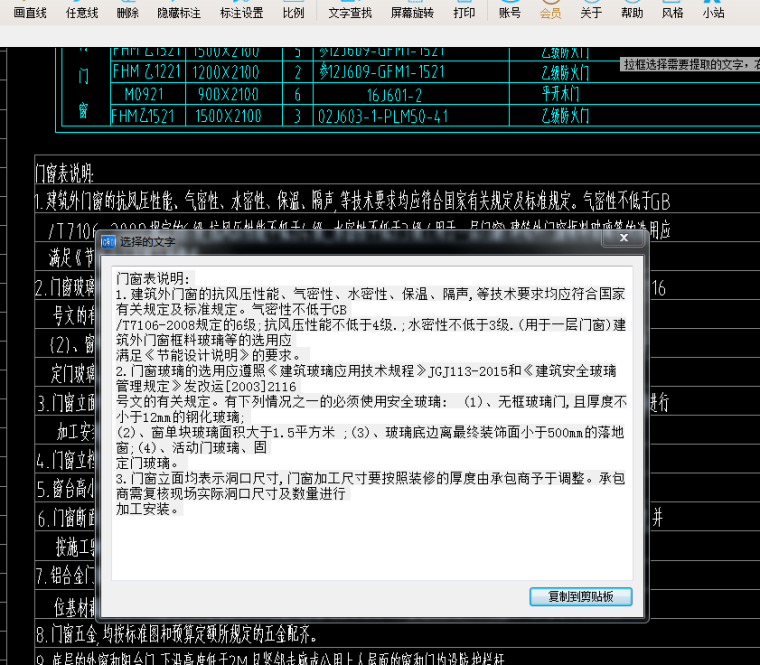Open the 风格 style option
760x665 pixels.
[673, 13]
